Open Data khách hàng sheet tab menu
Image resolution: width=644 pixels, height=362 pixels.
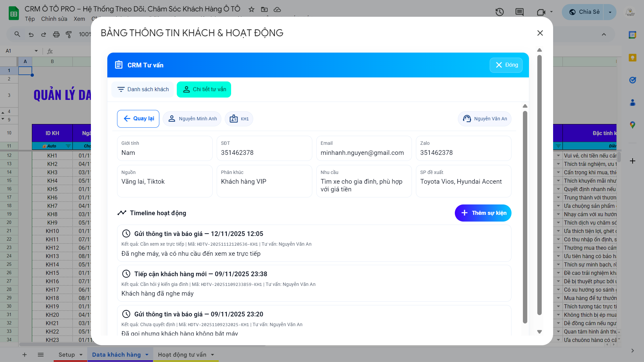point(147,355)
